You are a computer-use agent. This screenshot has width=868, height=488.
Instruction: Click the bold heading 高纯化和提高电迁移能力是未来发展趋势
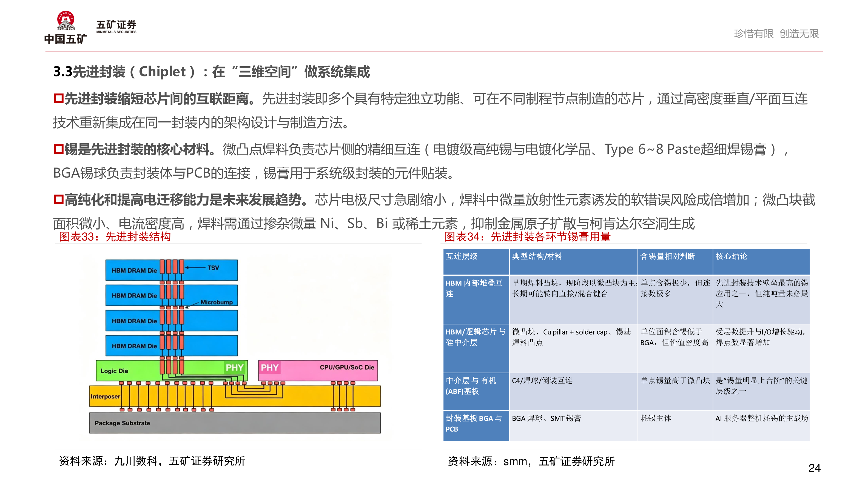[186, 200]
